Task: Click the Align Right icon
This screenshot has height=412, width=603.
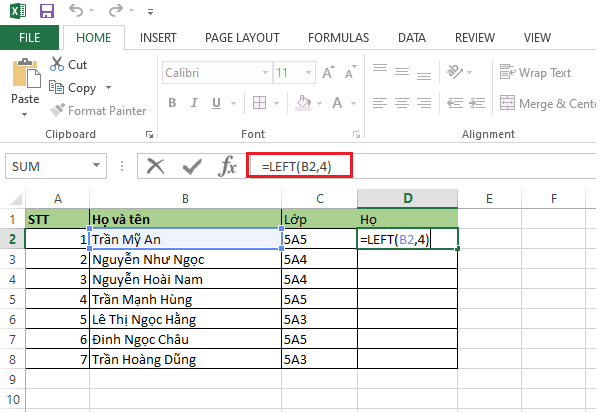Action: click(x=424, y=103)
